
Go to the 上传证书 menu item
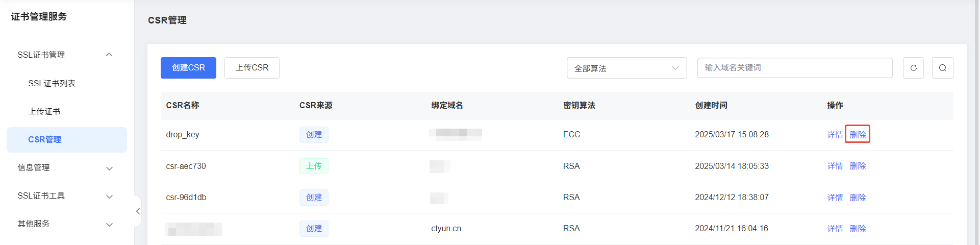click(x=44, y=111)
